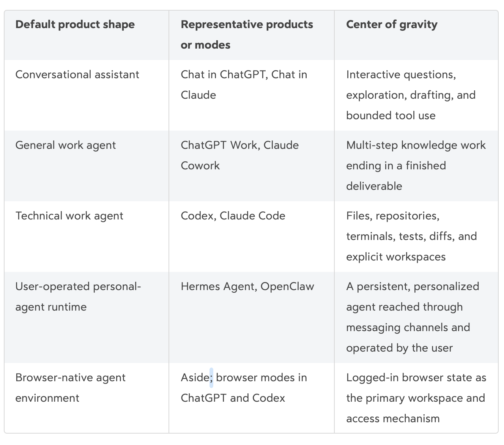Click 'A persistent, personalized agent' description

coord(413,317)
